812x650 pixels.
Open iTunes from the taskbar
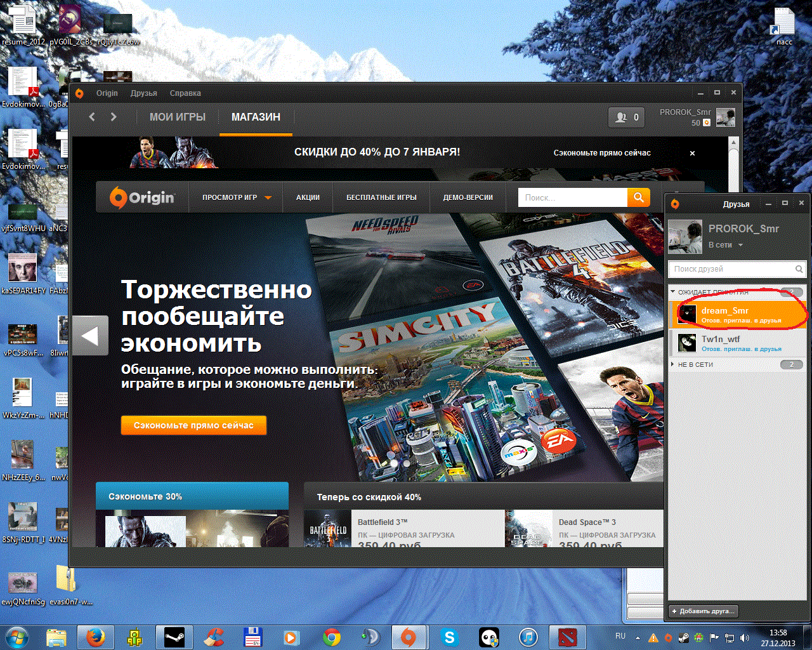point(528,637)
